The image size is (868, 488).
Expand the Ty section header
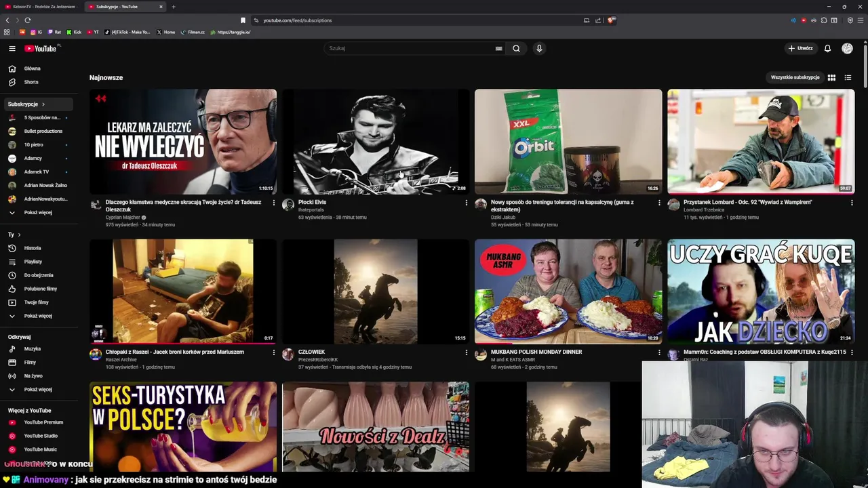(x=14, y=235)
